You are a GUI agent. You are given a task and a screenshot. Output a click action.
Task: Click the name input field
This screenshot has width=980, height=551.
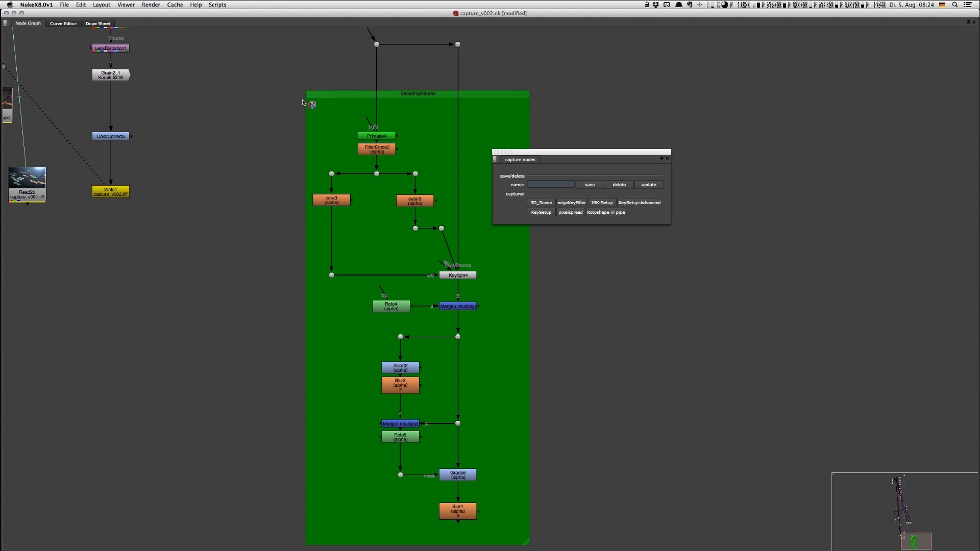[550, 184]
